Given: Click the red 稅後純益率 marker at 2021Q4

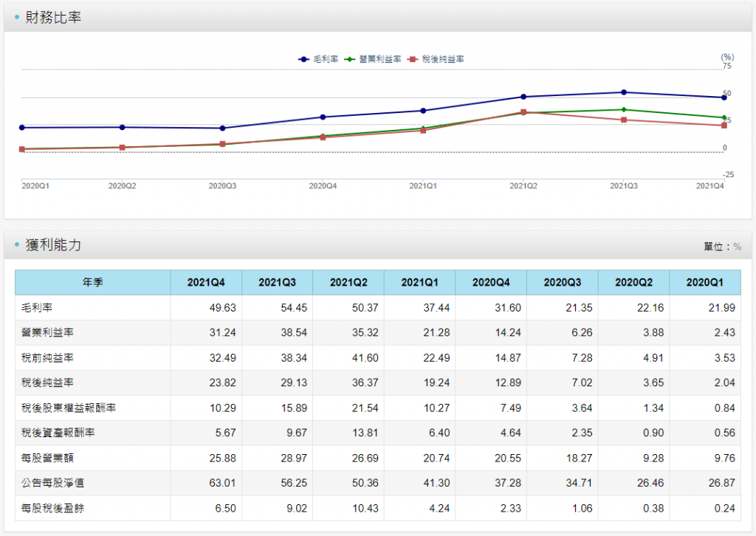Looking at the screenshot, I should [724, 126].
